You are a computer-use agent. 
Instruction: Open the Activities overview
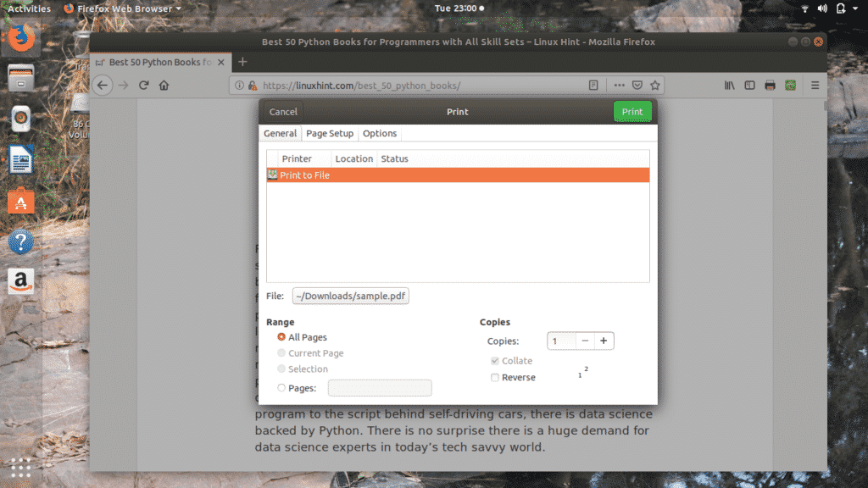(x=29, y=8)
